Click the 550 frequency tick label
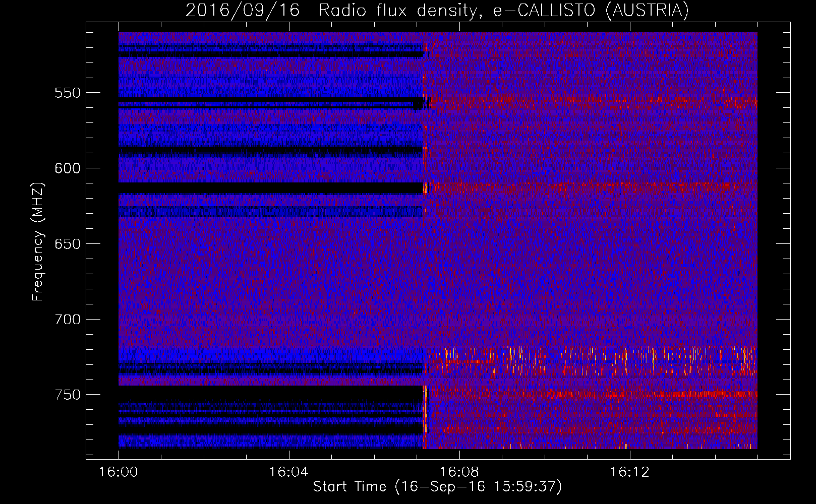Image resolution: width=816 pixels, height=504 pixels. (x=67, y=93)
